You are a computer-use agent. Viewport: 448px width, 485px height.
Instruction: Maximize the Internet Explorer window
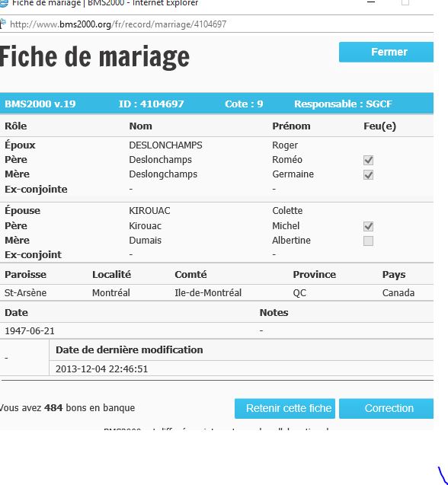point(405,2)
